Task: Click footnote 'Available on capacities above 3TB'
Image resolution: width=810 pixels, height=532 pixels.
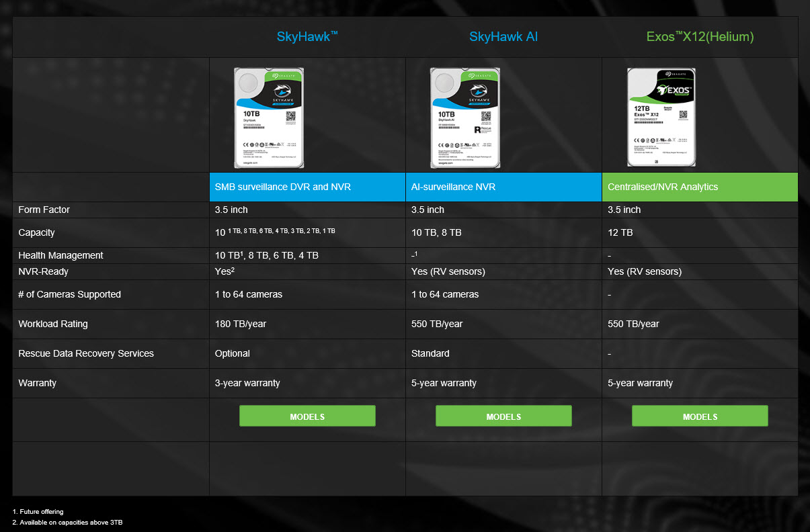Action: click(x=71, y=523)
